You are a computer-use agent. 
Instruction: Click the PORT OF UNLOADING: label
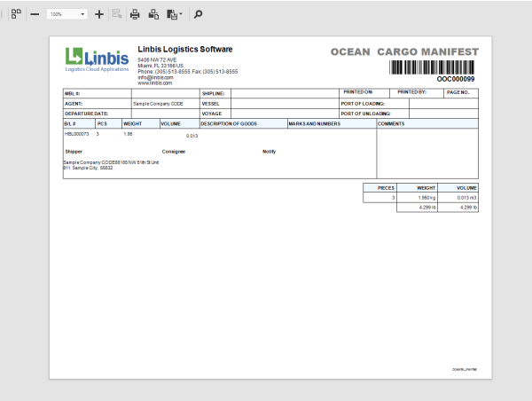coord(365,114)
